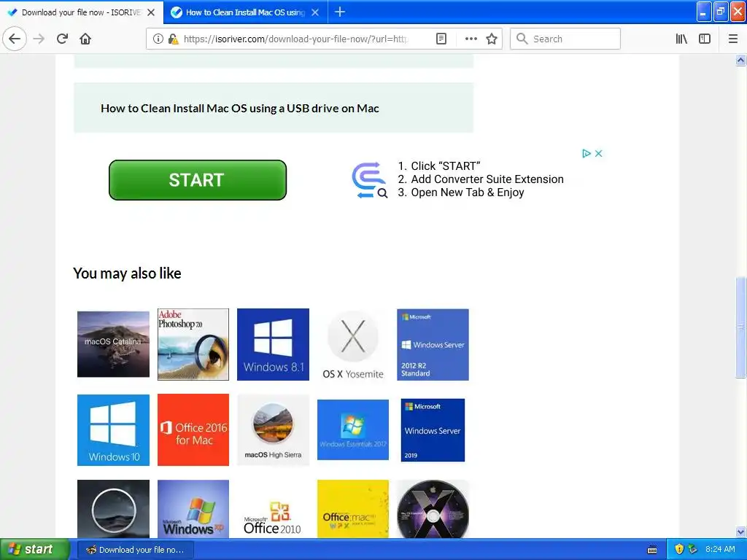Click the Converter Suite logo icon
The image size is (747, 560).
pyautogui.click(x=369, y=180)
